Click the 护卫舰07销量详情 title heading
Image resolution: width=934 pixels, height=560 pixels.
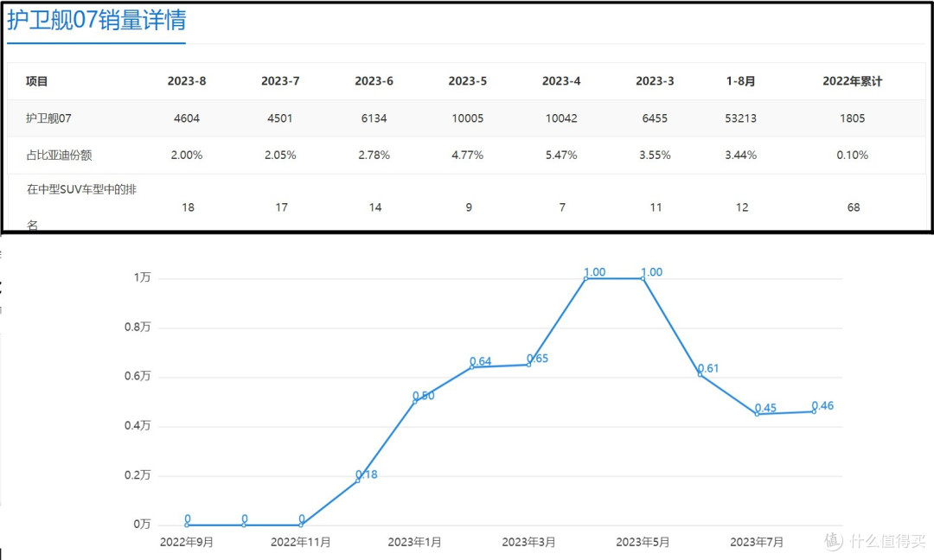pyautogui.click(x=97, y=20)
